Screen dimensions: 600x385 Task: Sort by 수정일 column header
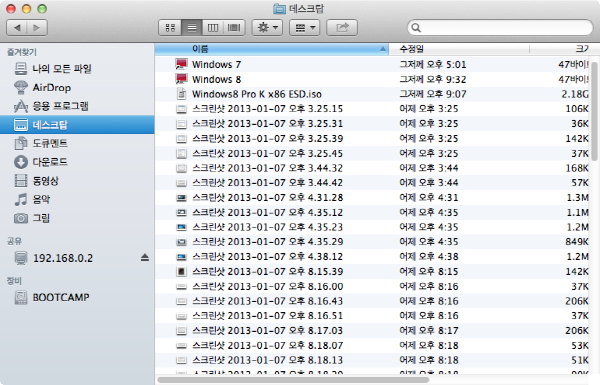[x=459, y=49]
